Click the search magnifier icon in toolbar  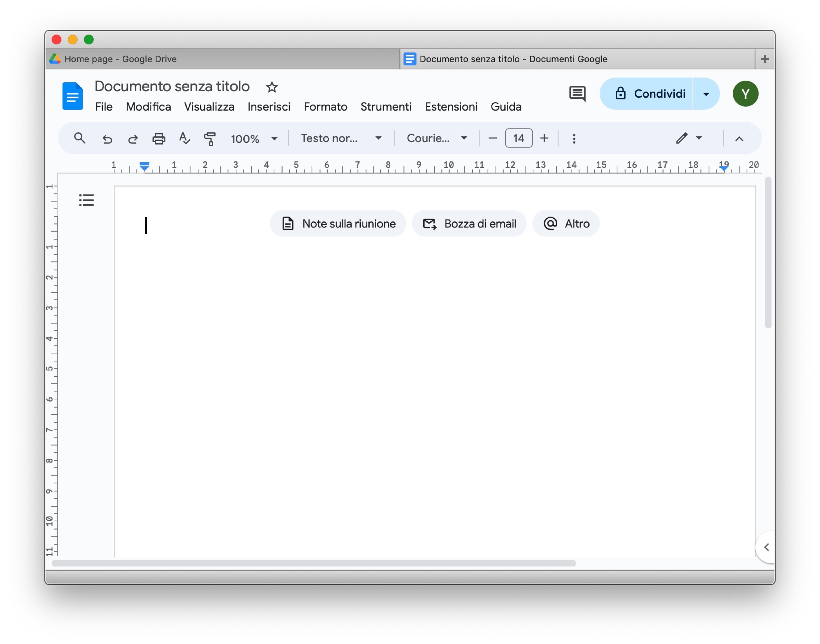click(80, 138)
